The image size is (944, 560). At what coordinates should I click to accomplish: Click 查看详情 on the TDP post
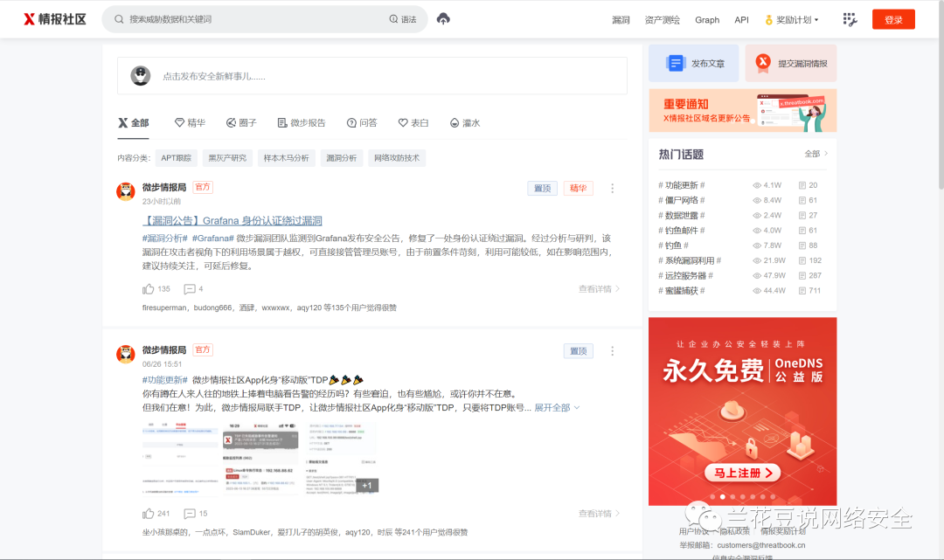coord(599,513)
